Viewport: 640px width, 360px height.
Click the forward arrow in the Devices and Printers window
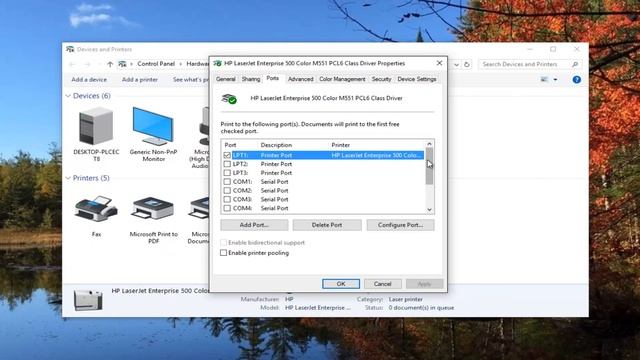point(87,64)
